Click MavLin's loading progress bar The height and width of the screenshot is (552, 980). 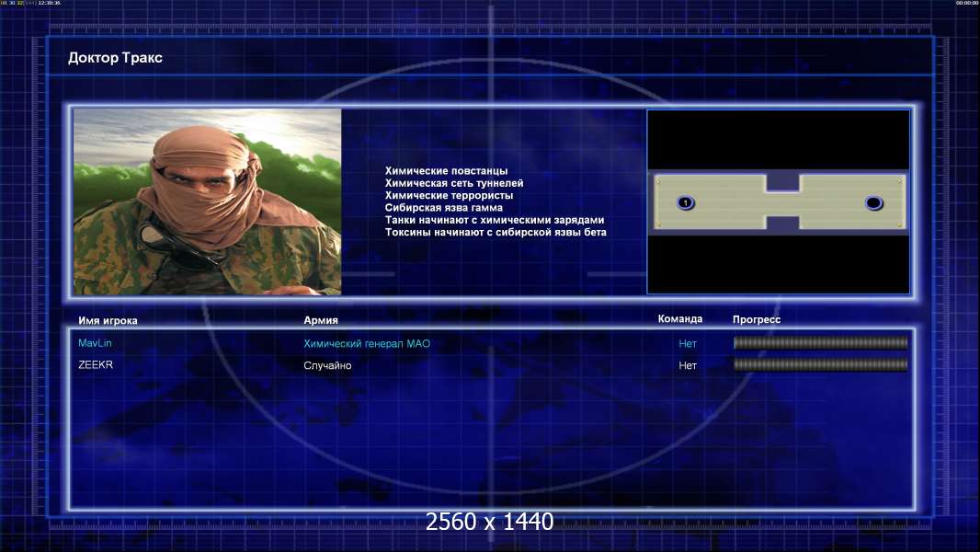pyautogui.click(x=820, y=342)
